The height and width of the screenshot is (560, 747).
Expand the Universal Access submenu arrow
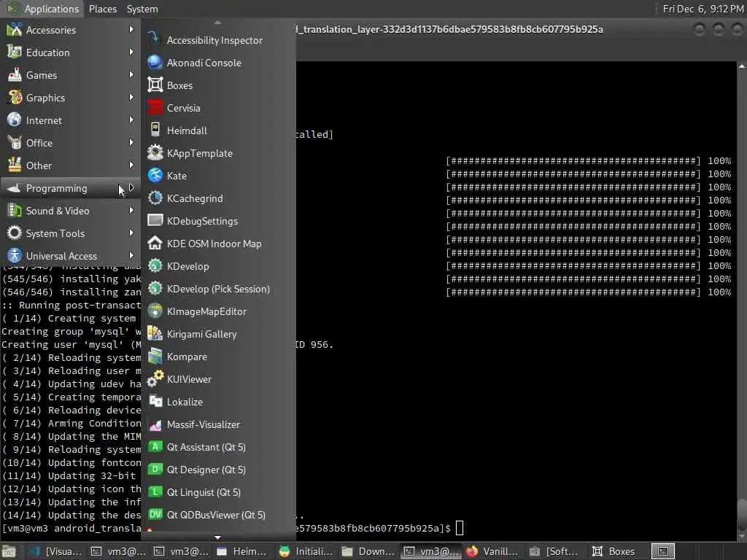tap(131, 256)
